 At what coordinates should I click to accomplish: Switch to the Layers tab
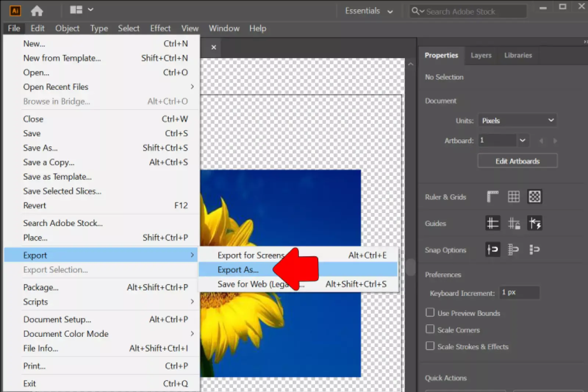coord(481,56)
